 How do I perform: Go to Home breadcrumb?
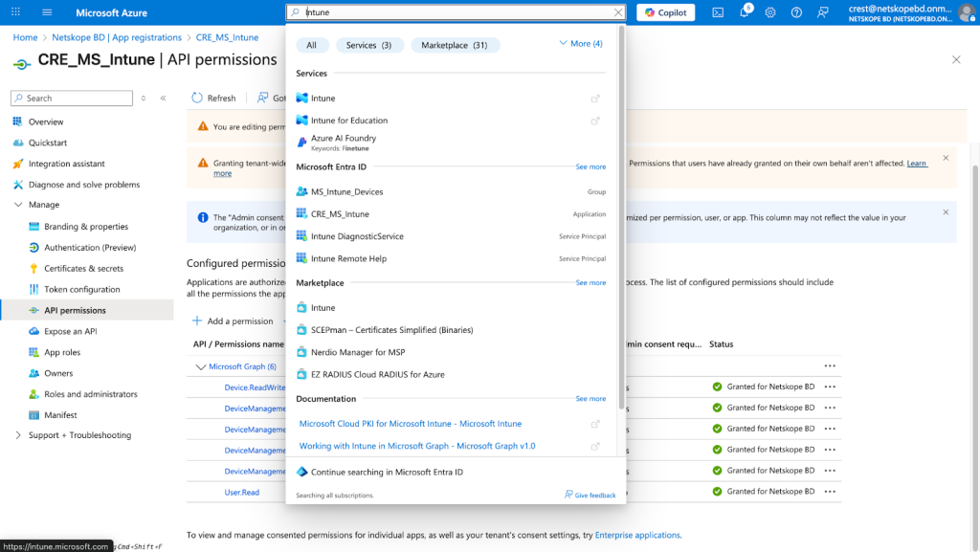25,37
